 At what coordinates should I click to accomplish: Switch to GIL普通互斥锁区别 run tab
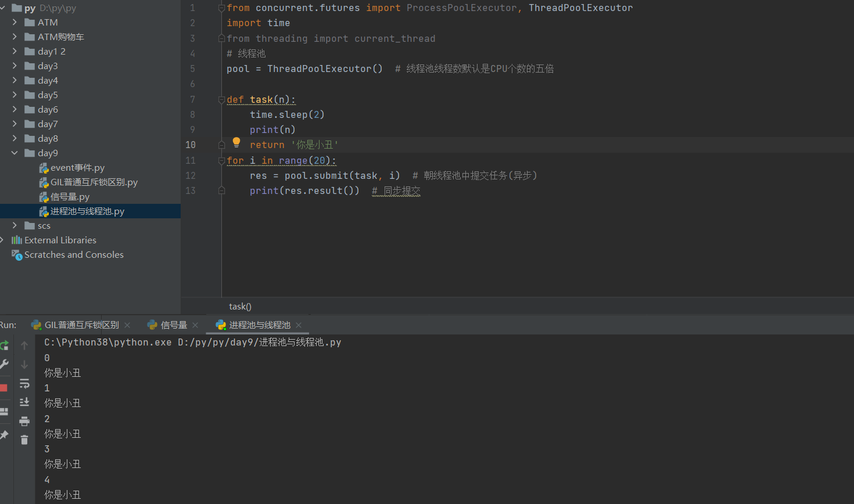pyautogui.click(x=81, y=325)
